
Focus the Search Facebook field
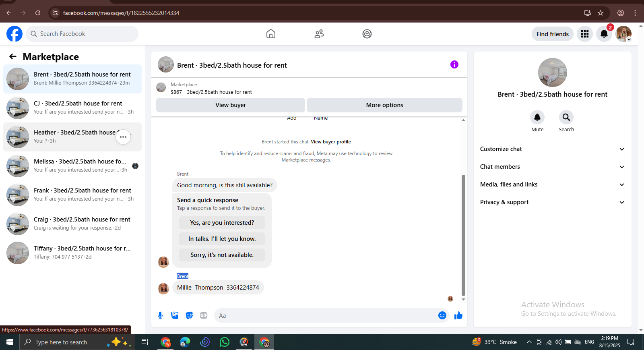pyautogui.click(x=82, y=34)
